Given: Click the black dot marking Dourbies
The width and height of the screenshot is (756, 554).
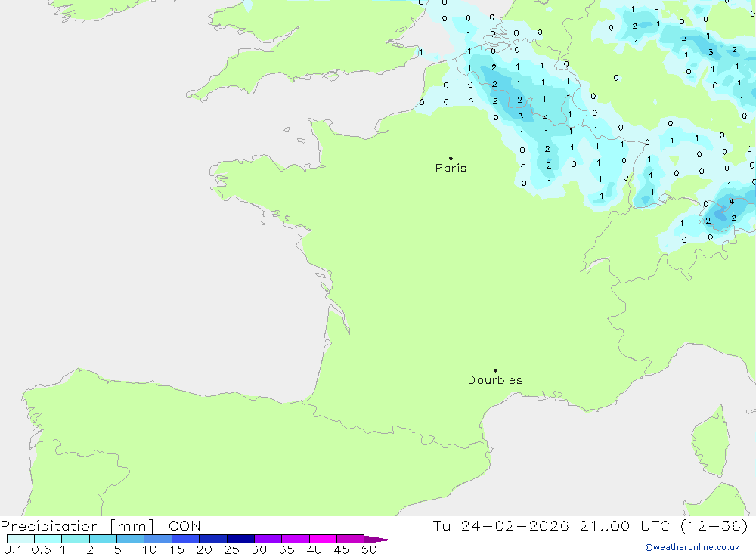Looking at the screenshot, I should coord(495,370).
